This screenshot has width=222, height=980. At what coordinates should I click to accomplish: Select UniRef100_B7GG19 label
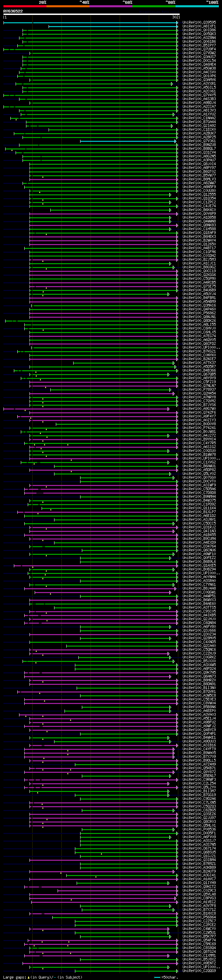199,795
